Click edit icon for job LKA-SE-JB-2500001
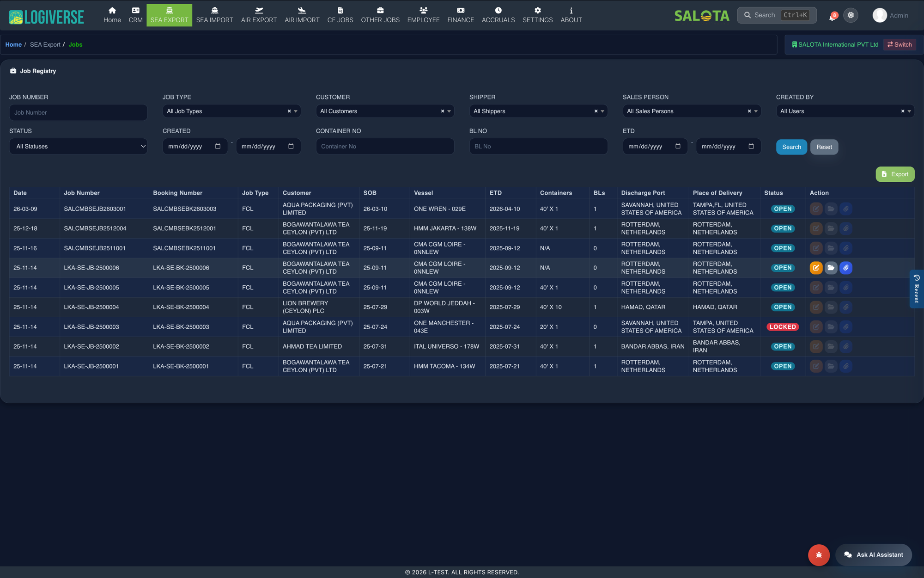This screenshot has height=578, width=924. (x=816, y=366)
